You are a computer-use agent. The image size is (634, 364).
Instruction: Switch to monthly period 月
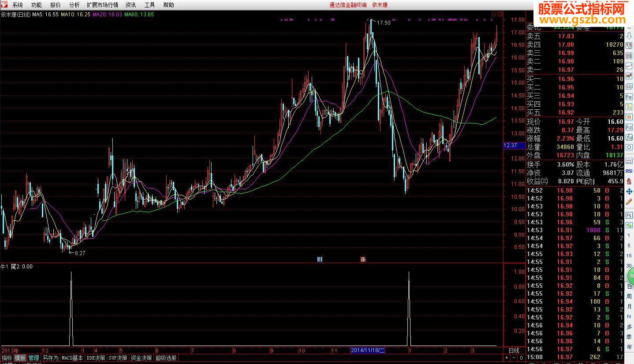point(629,306)
